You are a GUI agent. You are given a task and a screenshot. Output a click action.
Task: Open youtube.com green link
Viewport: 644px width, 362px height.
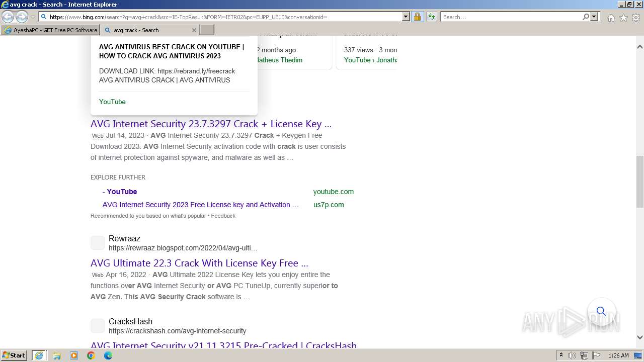click(334, 192)
